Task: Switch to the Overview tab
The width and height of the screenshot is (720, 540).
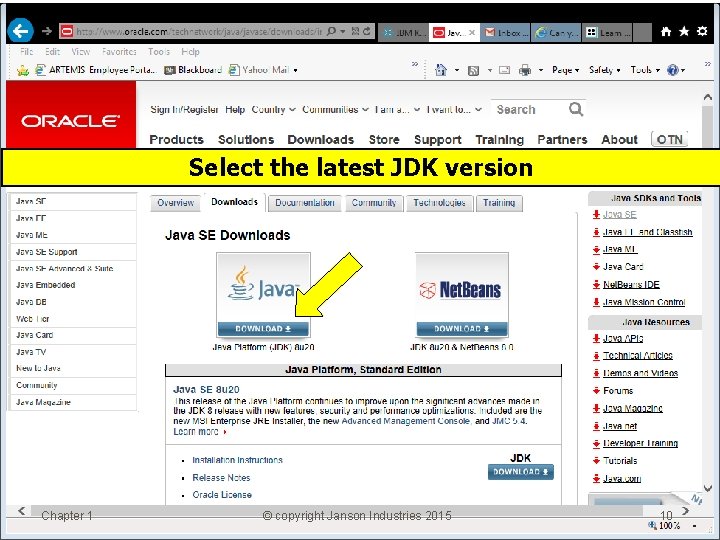Action: point(175,203)
